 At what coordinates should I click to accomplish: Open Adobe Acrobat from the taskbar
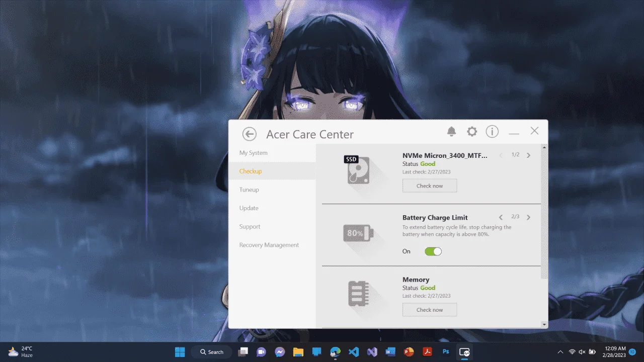click(x=427, y=352)
